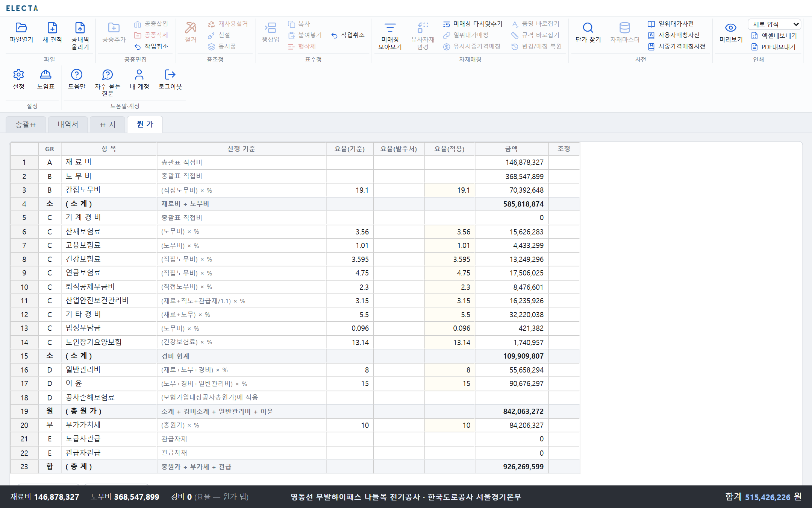Select the 원 가 tab
Image resolution: width=812 pixels, height=508 pixels.
145,125
